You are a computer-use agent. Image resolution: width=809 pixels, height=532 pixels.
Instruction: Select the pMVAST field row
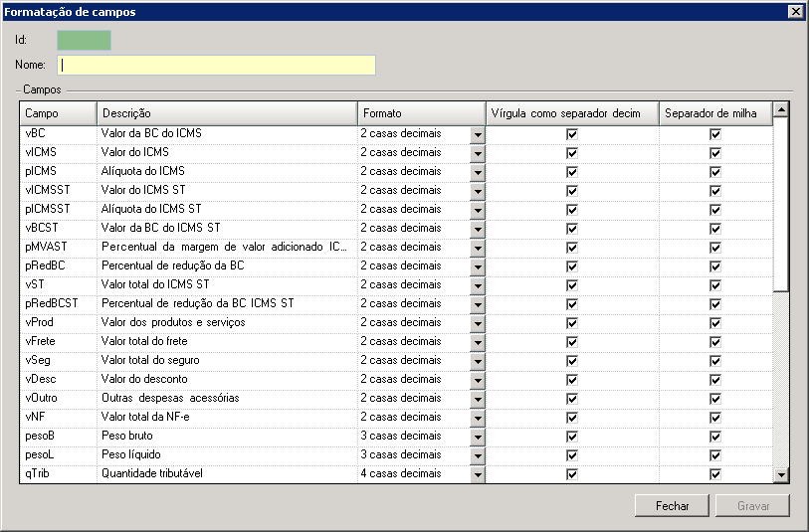point(58,247)
